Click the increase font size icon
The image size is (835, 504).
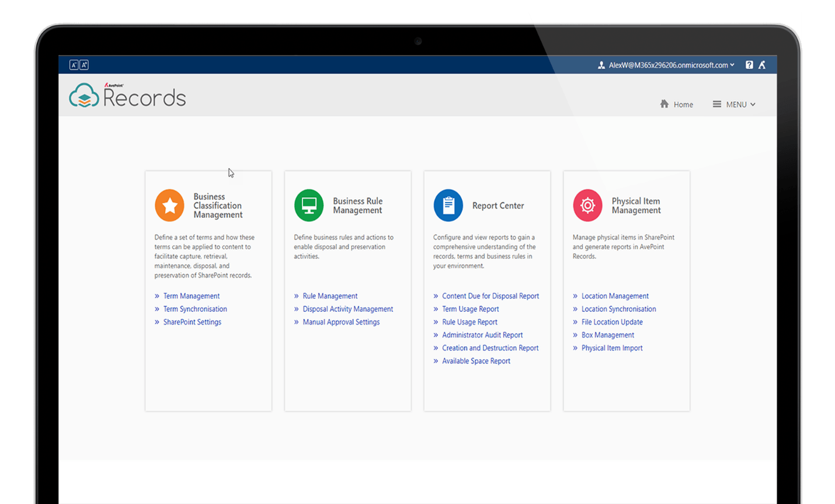tap(84, 65)
